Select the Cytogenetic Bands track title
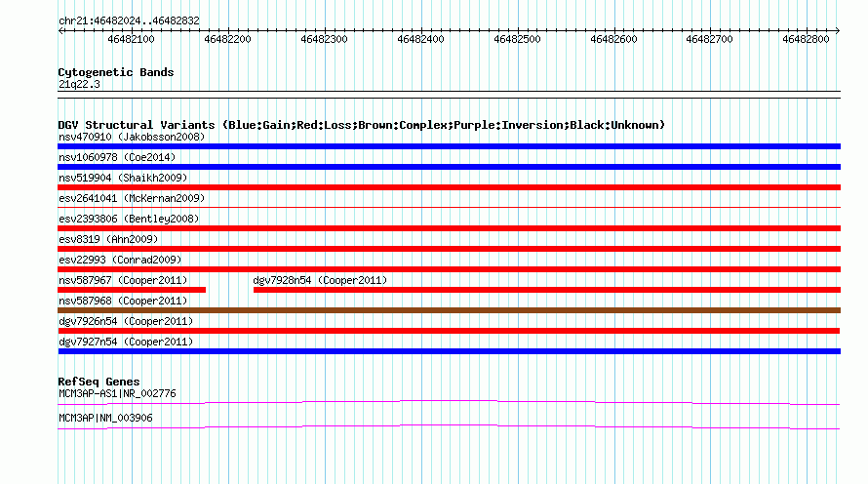Viewport: 868px width, 484px height. coord(116,72)
